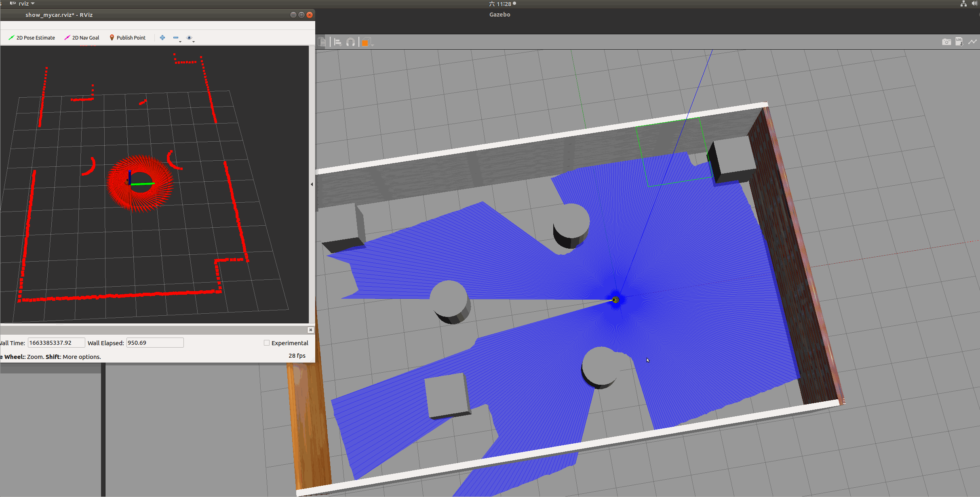This screenshot has width=980, height=497.
Task: Expand the dropdown arrow beside orange cube
Action: tap(372, 44)
